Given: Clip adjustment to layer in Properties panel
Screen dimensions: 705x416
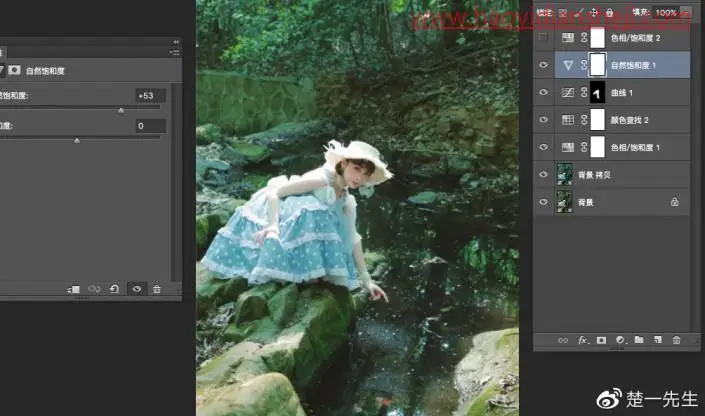Looking at the screenshot, I should (73, 289).
